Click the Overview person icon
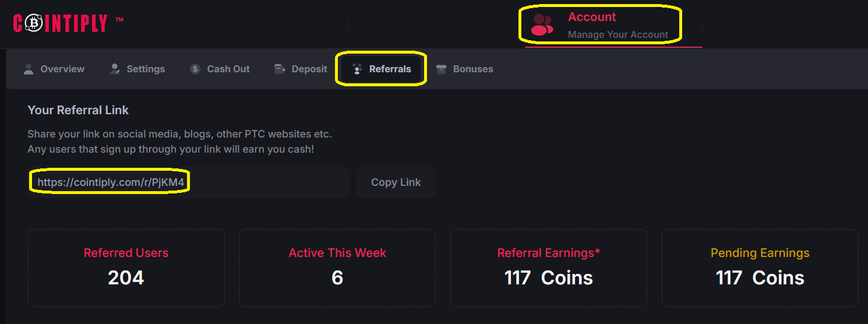Image resolution: width=868 pixels, height=324 pixels. coord(28,69)
